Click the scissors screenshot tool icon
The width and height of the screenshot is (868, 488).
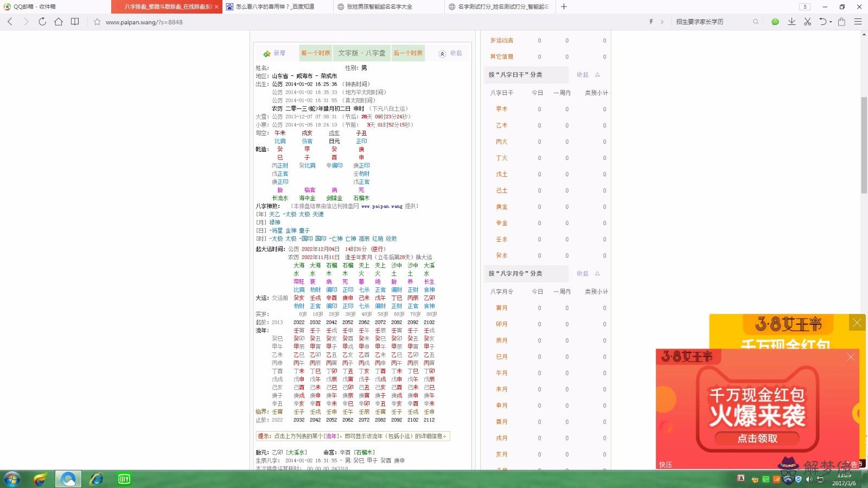pos(807,22)
